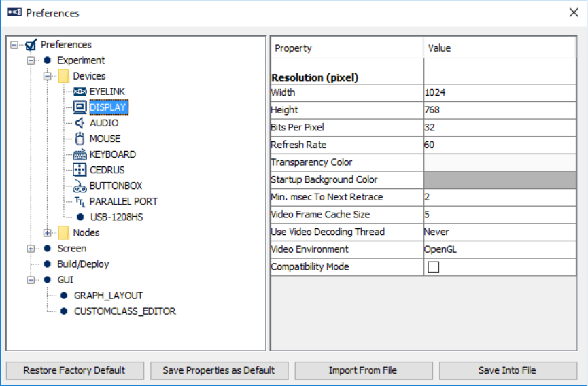Click the Screen bullet icon
This screenshot has height=386, width=588.
48,249
